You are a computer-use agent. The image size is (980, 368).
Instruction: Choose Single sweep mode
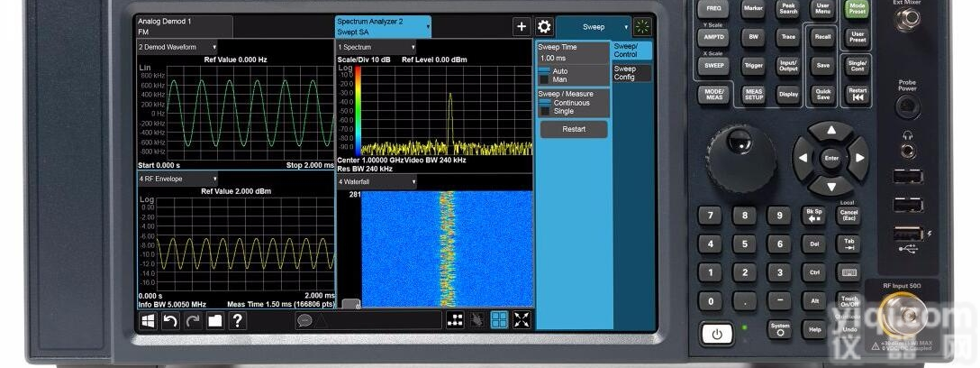click(x=566, y=111)
